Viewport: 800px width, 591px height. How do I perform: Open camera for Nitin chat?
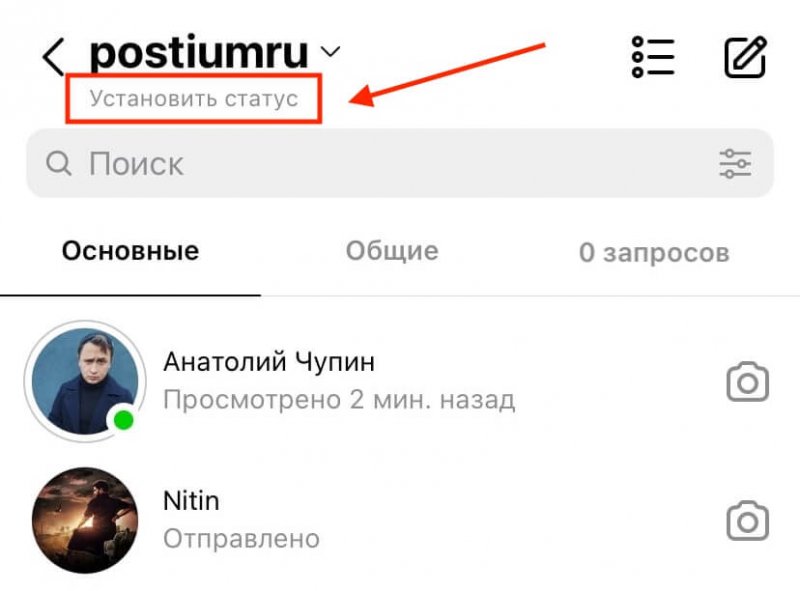[747, 521]
